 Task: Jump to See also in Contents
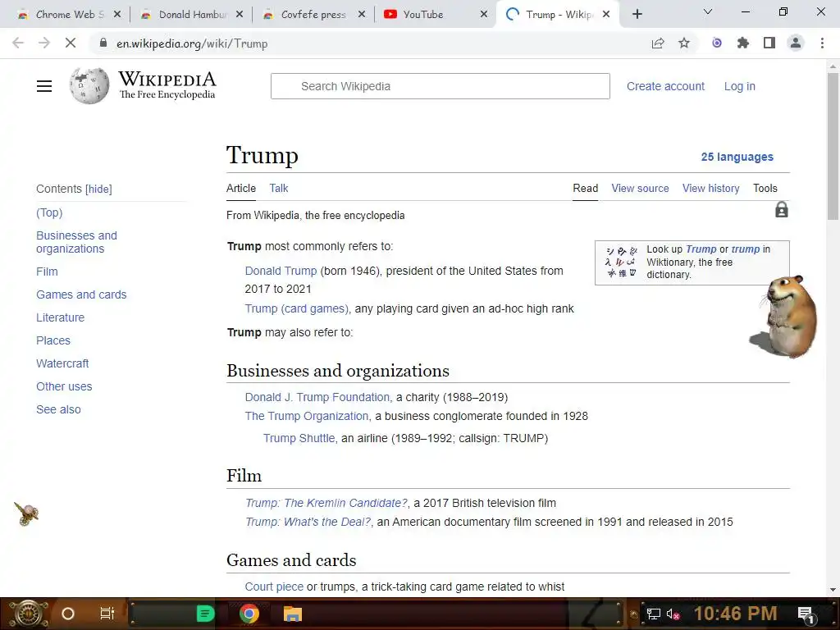pyautogui.click(x=58, y=409)
